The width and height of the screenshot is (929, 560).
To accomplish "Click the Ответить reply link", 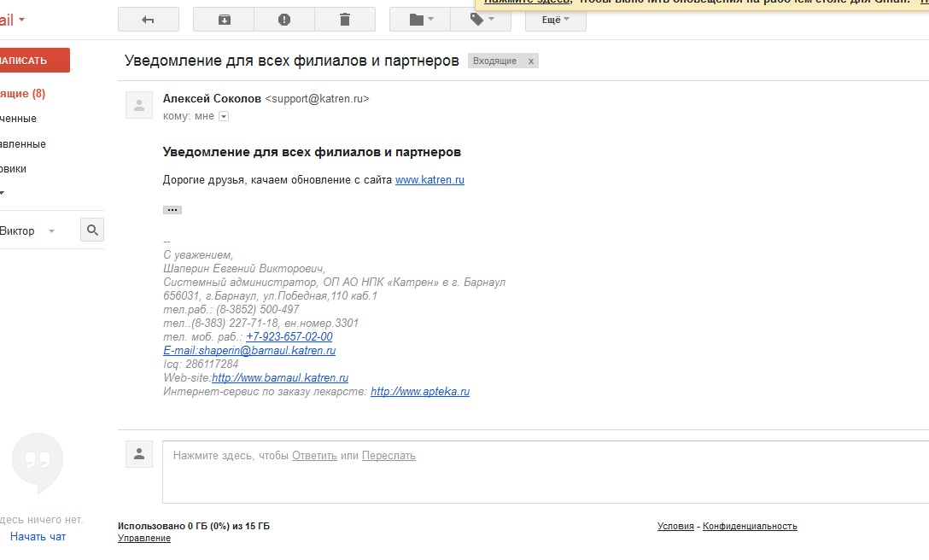I will tap(314, 456).
